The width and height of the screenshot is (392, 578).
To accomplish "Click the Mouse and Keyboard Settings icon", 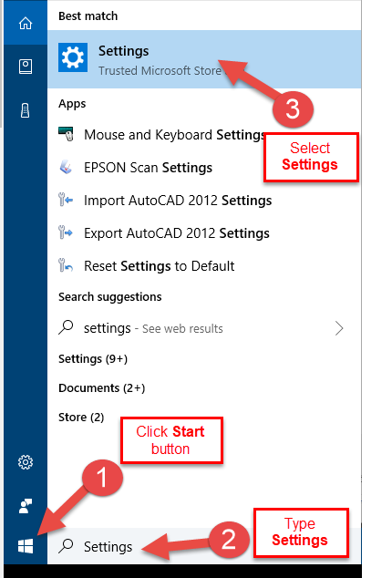I will pyautogui.click(x=66, y=134).
